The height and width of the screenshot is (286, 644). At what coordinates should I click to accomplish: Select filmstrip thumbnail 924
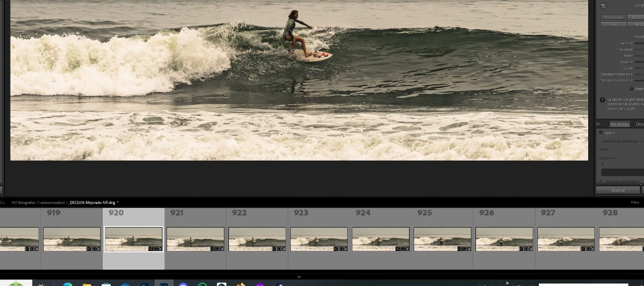point(381,239)
